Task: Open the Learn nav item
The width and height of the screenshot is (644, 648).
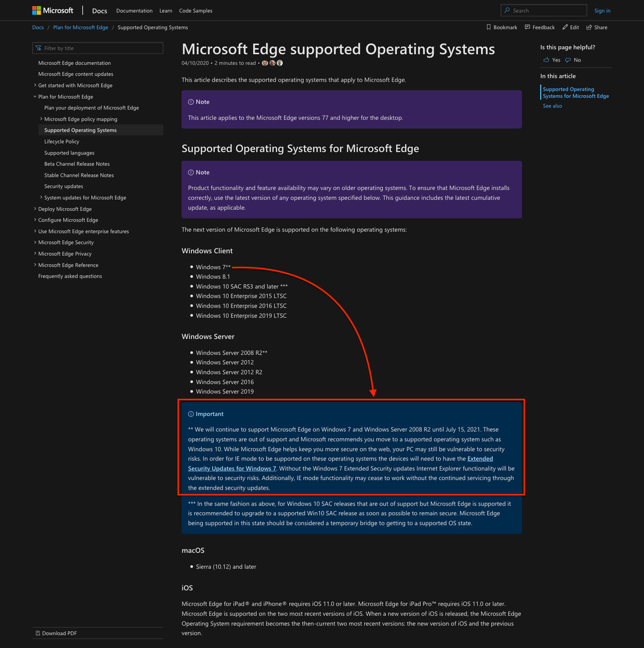Action: 166,11
